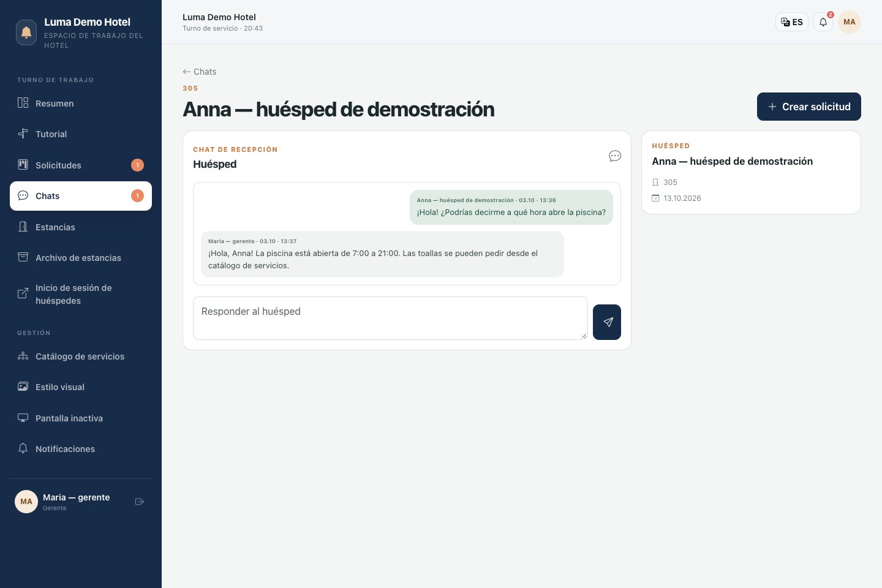The width and height of the screenshot is (882, 588).
Task: Go to Estancias menu item
Action: coord(81,227)
